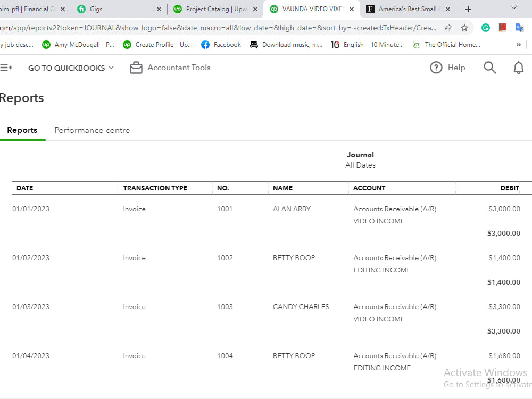Click the $3,000.00 debit amount for Accounts Receivable
Image resolution: width=532 pixels, height=399 pixels.
(504, 209)
